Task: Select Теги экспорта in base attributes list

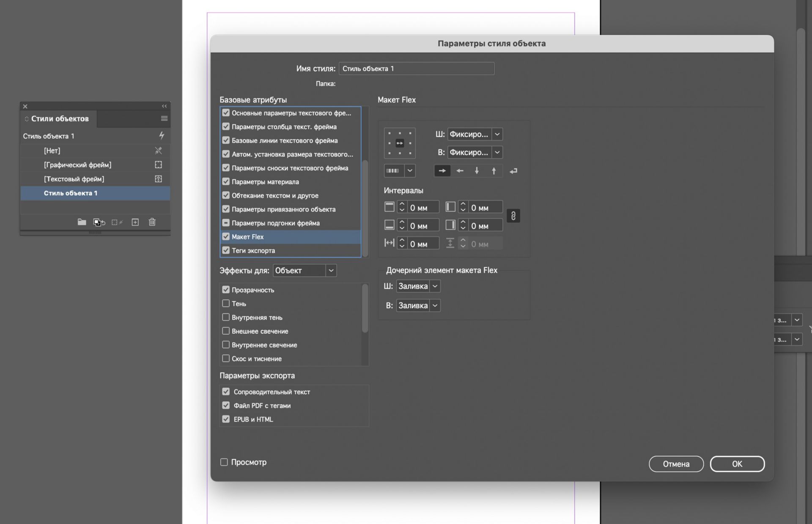Action: tap(253, 250)
